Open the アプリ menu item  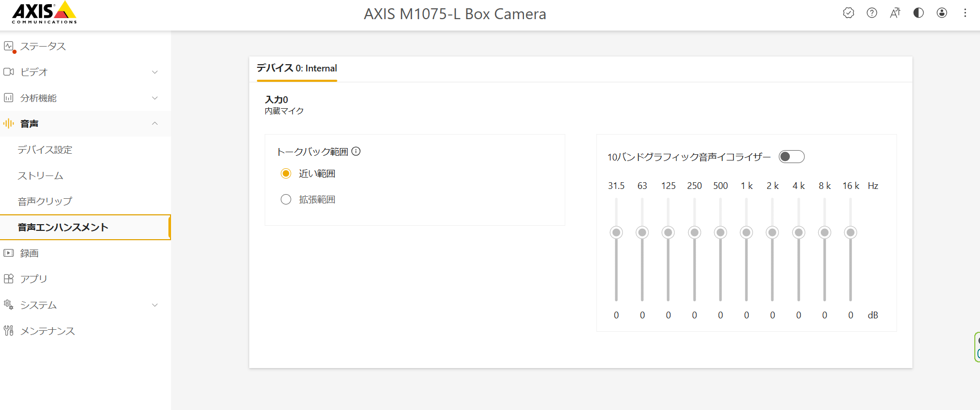86,279
